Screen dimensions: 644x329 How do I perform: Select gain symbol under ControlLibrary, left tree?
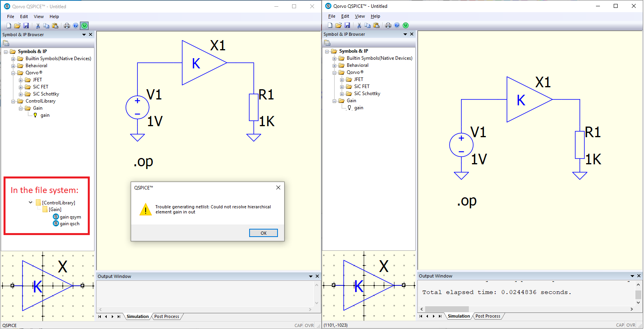(45, 115)
